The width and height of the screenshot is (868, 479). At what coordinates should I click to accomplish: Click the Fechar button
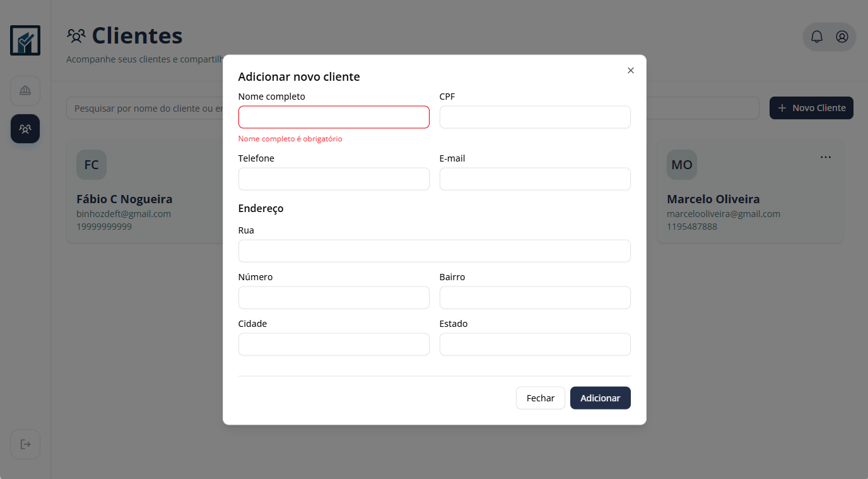tap(540, 398)
